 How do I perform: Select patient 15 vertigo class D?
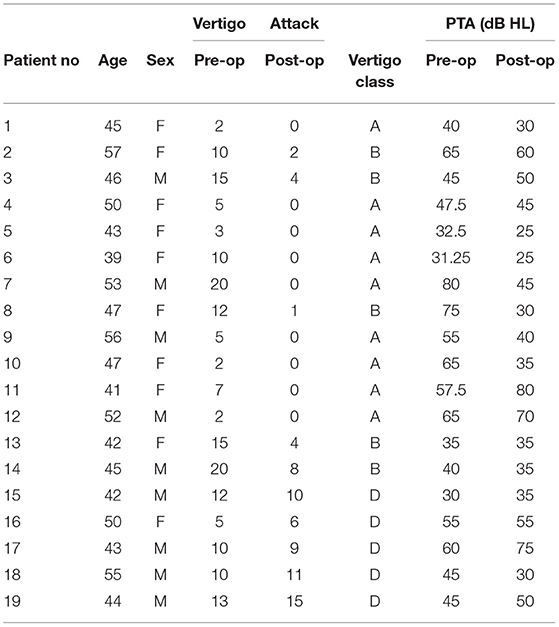[x=375, y=495]
